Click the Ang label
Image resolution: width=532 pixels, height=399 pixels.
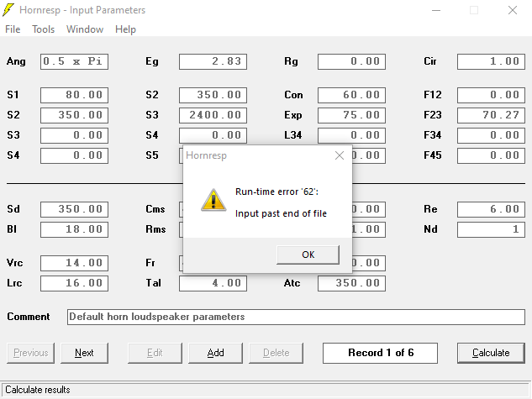[x=16, y=61]
